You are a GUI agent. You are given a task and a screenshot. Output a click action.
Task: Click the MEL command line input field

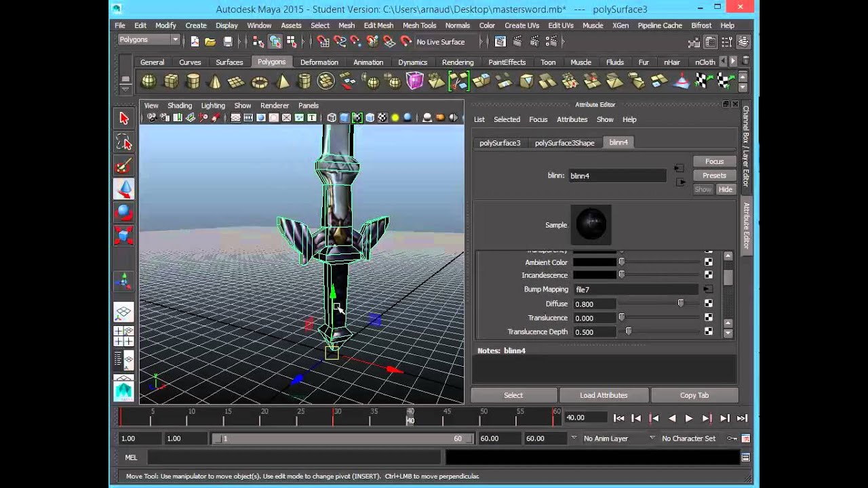(x=294, y=457)
